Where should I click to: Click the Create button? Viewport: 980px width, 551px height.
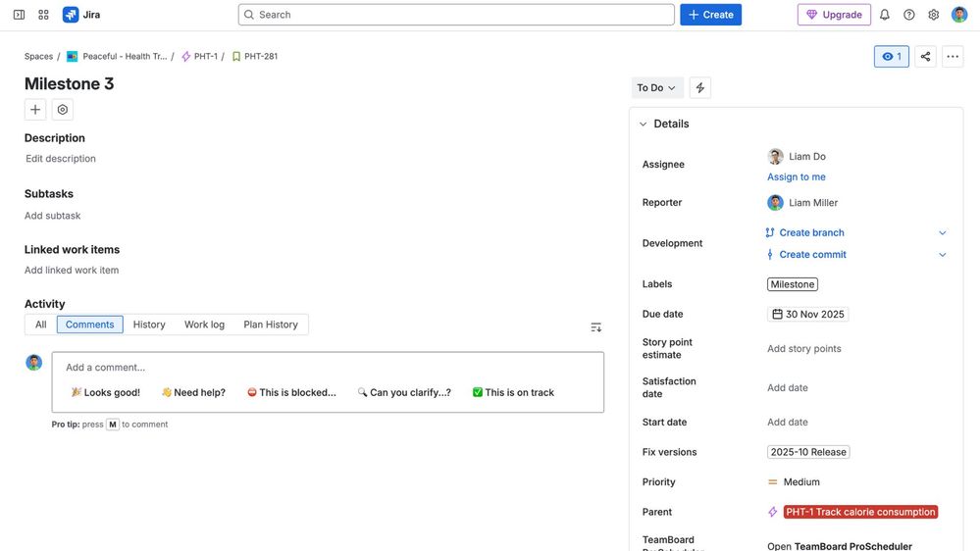tap(710, 15)
